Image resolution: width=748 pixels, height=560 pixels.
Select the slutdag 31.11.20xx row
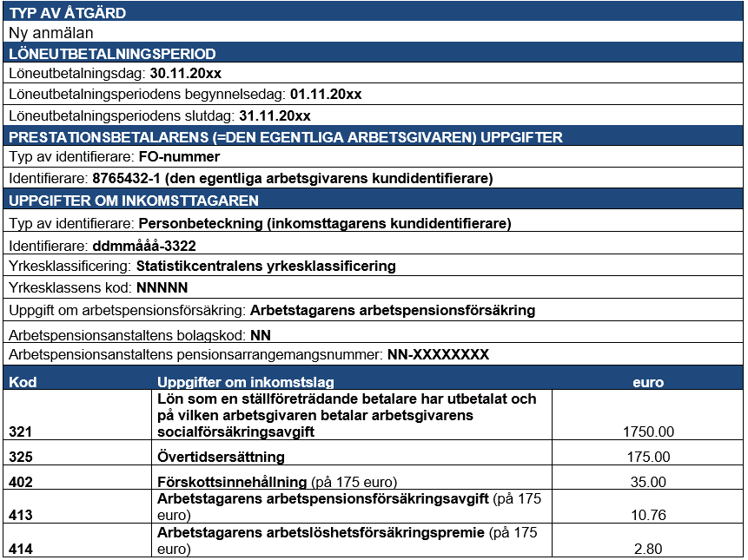158,115
